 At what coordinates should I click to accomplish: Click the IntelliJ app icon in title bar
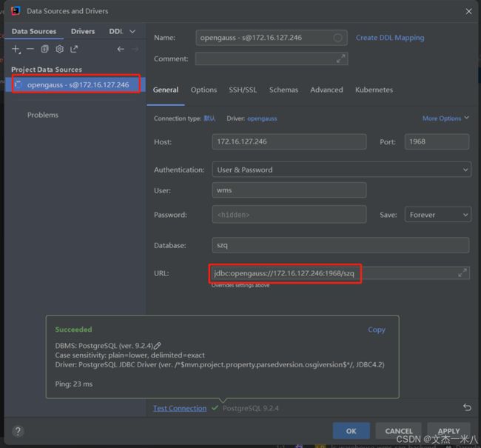pos(16,11)
